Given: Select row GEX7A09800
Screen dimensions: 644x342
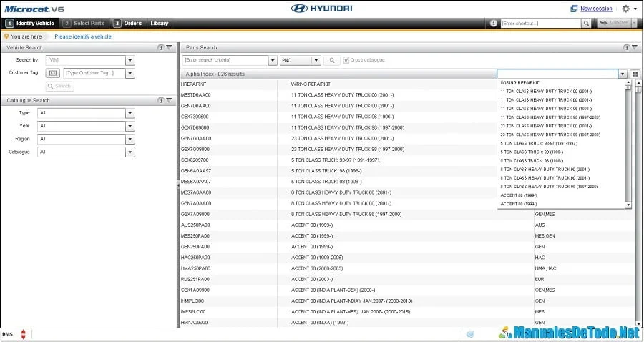Looking at the screenshot, I should coord(407,215).
